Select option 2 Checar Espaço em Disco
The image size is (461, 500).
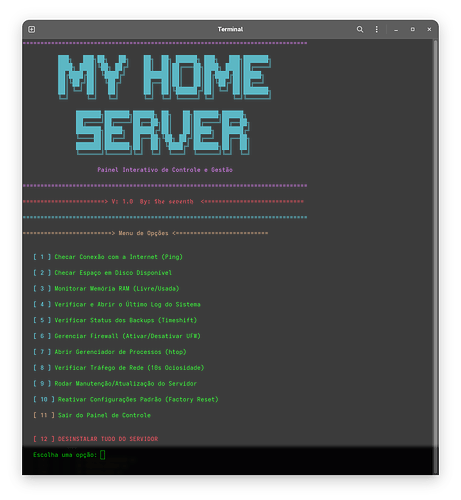102,273
